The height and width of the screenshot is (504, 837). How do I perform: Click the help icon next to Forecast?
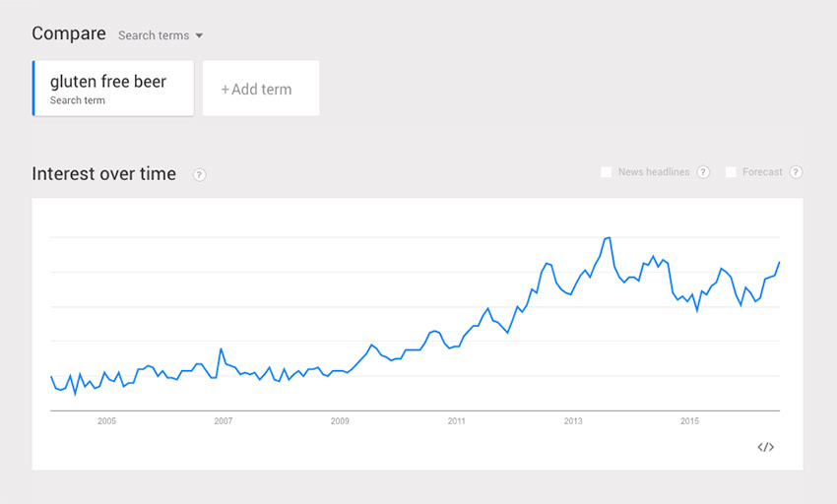(x=796, y=172)
